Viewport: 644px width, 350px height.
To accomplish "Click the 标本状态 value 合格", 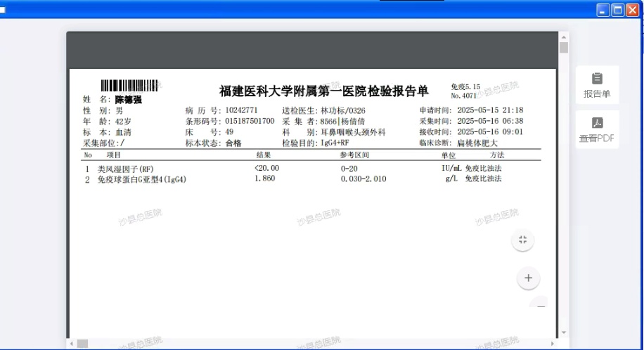I will coord(233,143).
